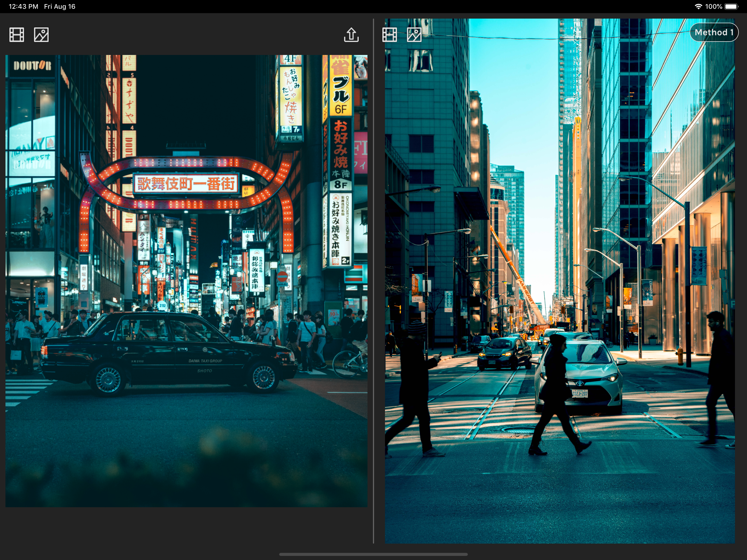Click the vertical split divider line
Screen dimensions: 747x560
click(x=373, y=280)
